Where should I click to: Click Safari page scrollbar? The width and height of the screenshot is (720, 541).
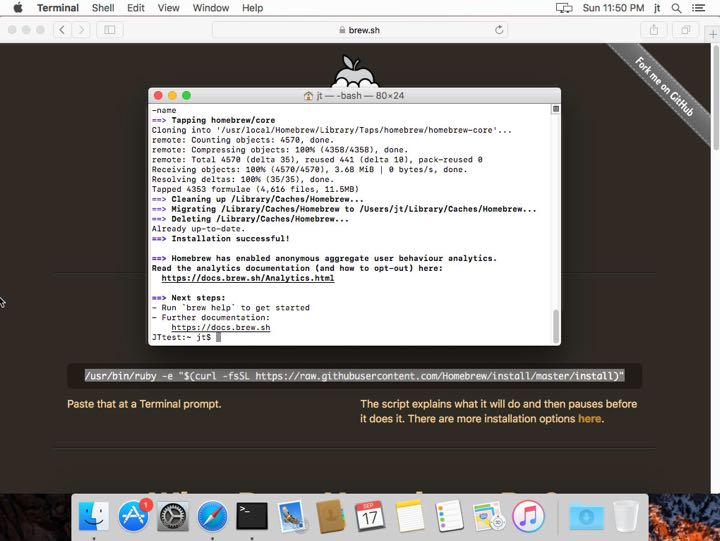pos(715,98)
